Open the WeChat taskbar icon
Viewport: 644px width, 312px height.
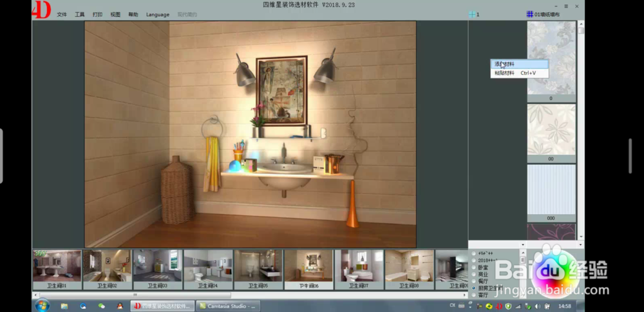pyautogui.click(x=102, y=306)
